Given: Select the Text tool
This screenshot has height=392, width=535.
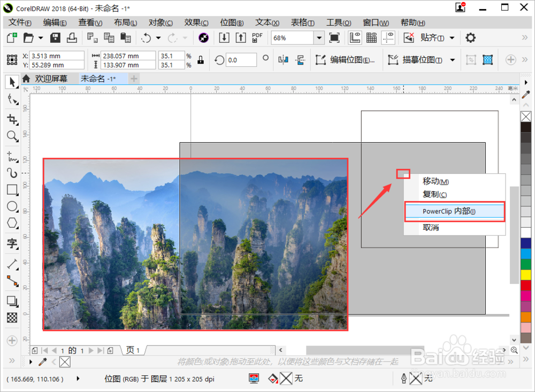Looking at the screenshot, I should pos(12,243).
